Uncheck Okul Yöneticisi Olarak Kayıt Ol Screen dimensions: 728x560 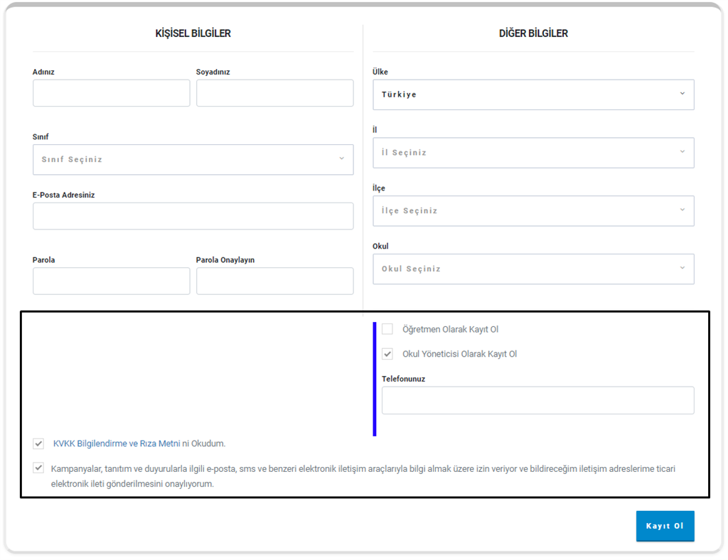(387, 354)
